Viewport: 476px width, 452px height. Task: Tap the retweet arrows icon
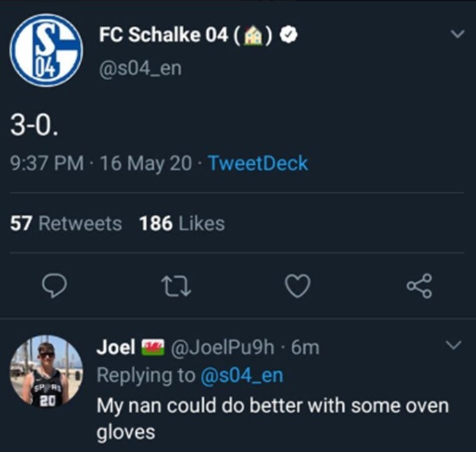coord(177,286)
